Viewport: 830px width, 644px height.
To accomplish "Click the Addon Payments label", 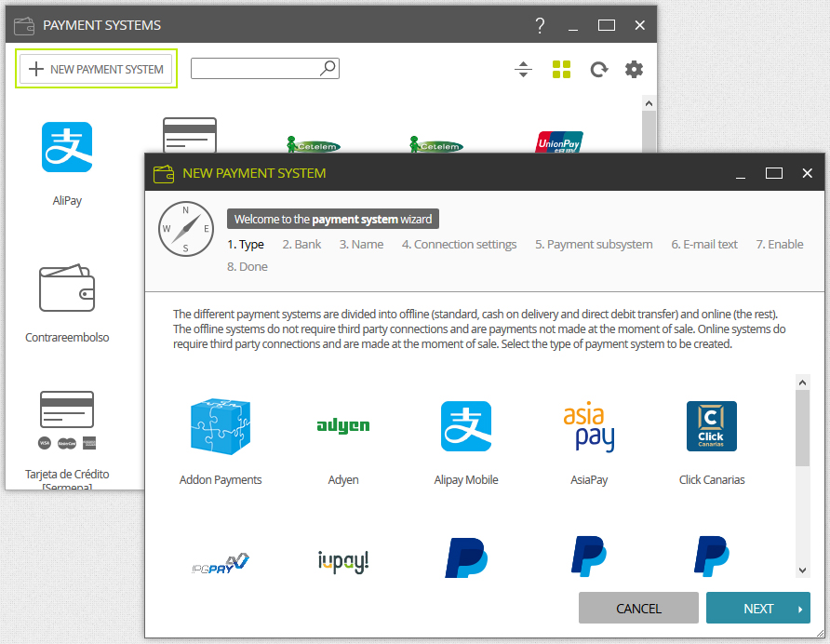I will (x=221, y=480).
